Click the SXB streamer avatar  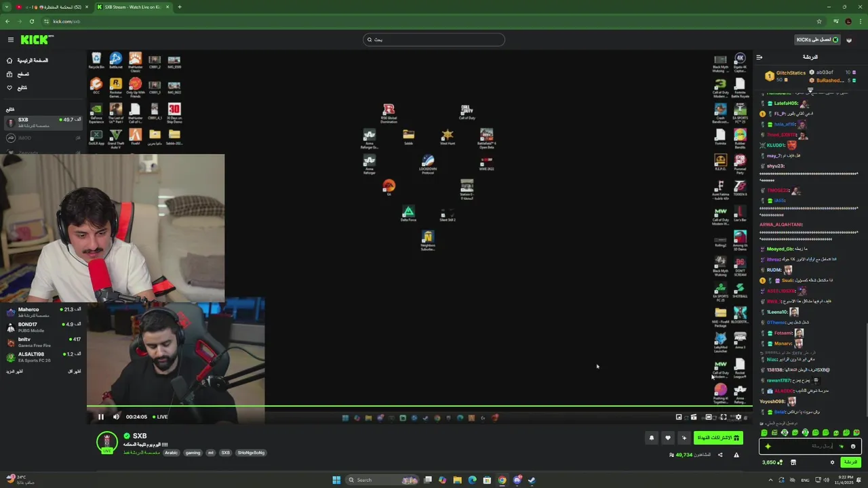106,443
